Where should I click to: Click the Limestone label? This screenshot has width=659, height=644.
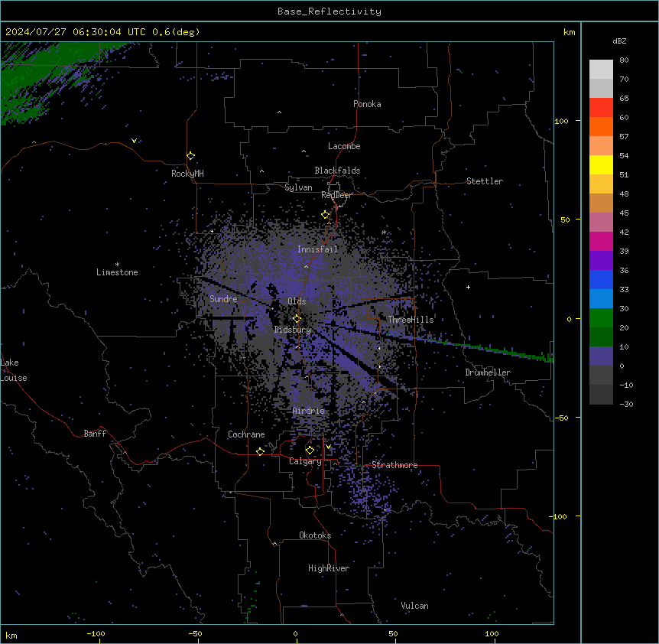coord(117,272)
